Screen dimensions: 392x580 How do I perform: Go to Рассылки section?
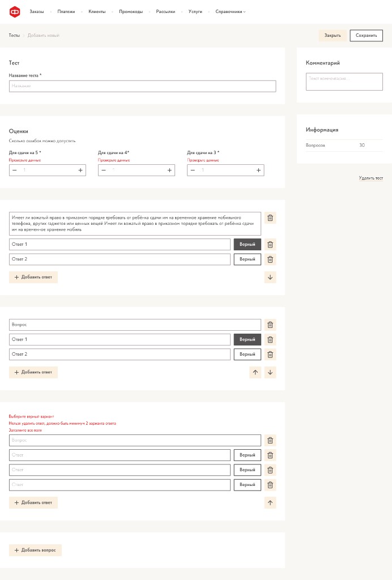[165, 12]
